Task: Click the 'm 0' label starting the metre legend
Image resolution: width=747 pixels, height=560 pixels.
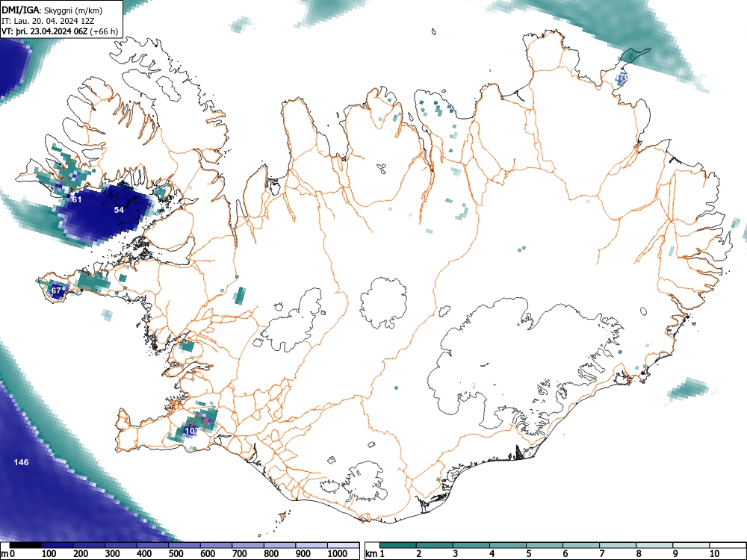Action: tap(8, 554)
